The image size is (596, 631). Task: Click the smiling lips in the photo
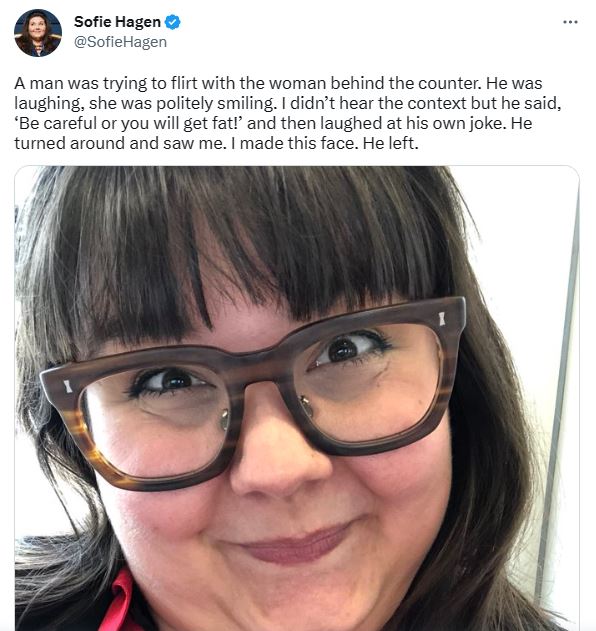tap(296, 543)
